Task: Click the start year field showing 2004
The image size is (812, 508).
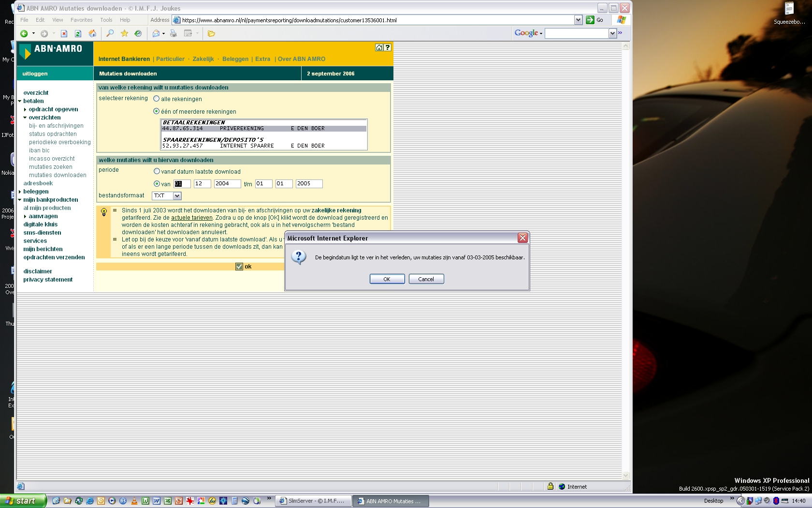Action: (x=227, y=184)
